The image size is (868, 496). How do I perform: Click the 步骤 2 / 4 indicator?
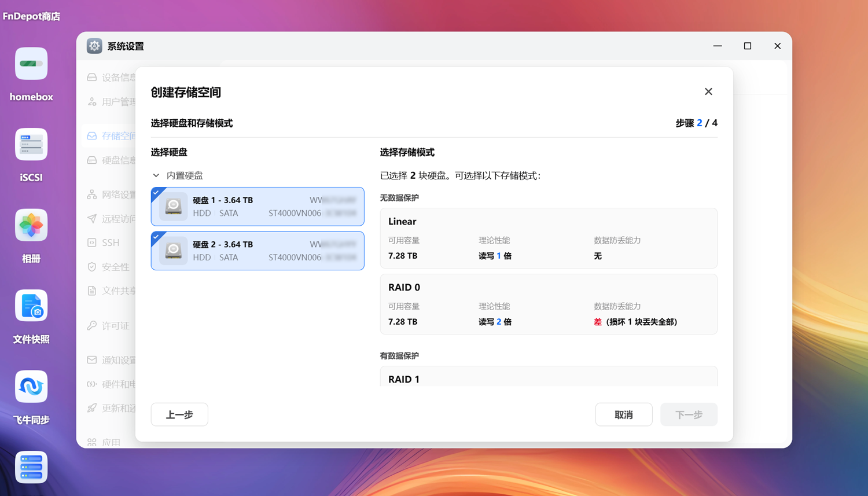point(697,123)
